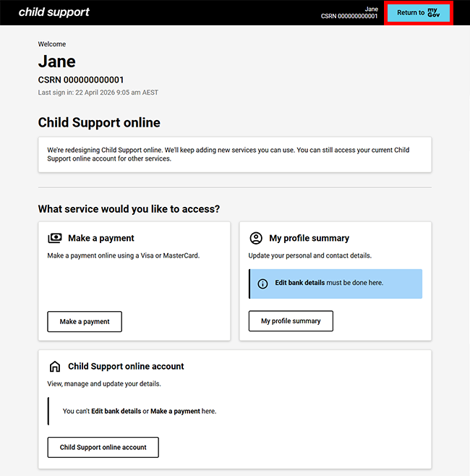Open the My profile summary button

[291, 321]
